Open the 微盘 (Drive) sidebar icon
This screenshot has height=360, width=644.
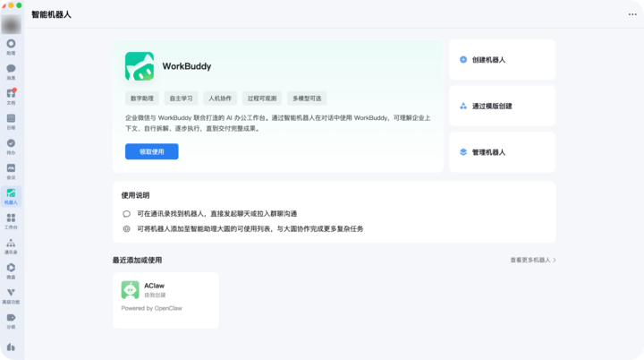click(x=11, y=271)
